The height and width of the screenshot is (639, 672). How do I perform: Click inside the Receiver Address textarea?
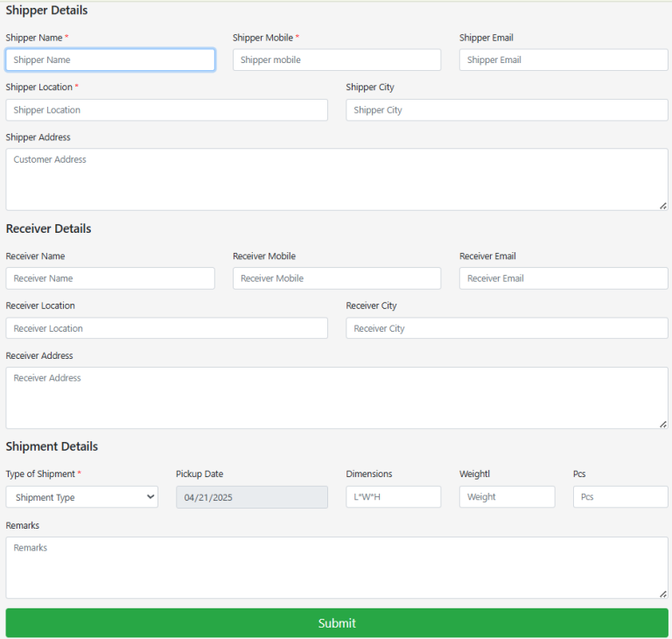tap(337, 397)
